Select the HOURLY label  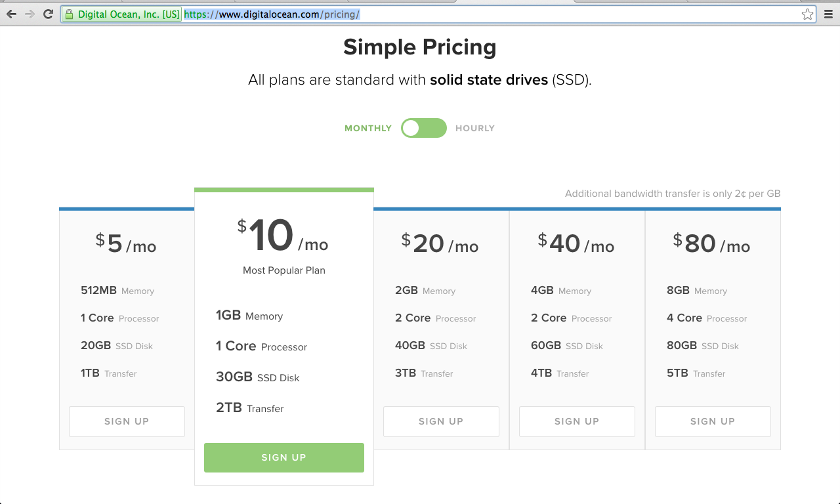[x=474, y=129]
